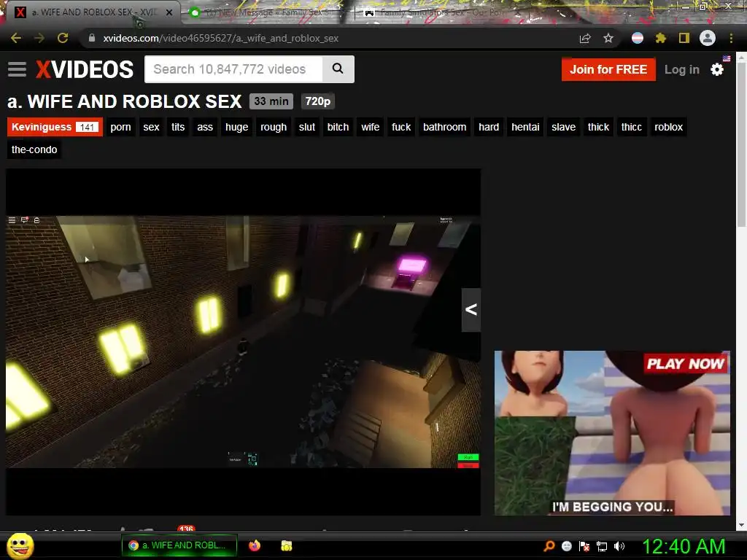This screenshot has height=560, width=747.
Task: Go back using the browser back arrow
Action: 16,38
